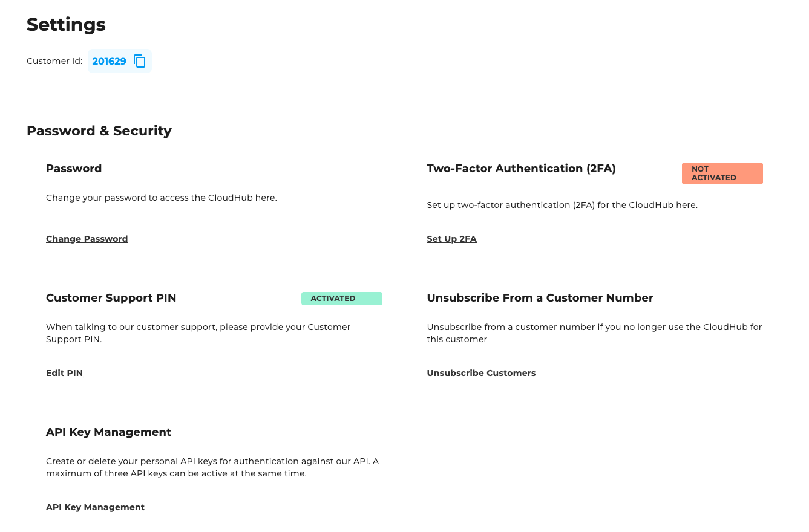Click the 2FA setup description text
Image resolution: width=809 pixels, height=532 pixels.
coord(562,205)
